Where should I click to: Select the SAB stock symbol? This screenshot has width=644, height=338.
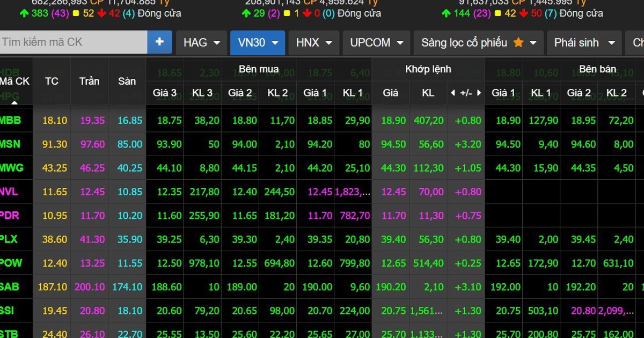10,287
